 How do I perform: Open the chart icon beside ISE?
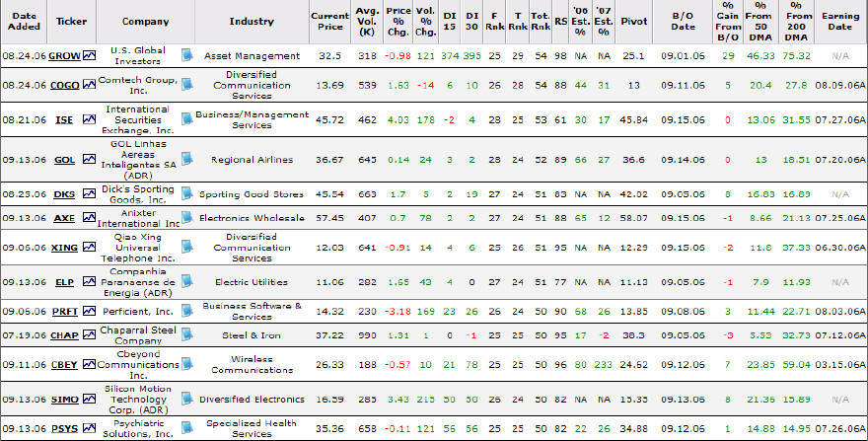point(89,118)
